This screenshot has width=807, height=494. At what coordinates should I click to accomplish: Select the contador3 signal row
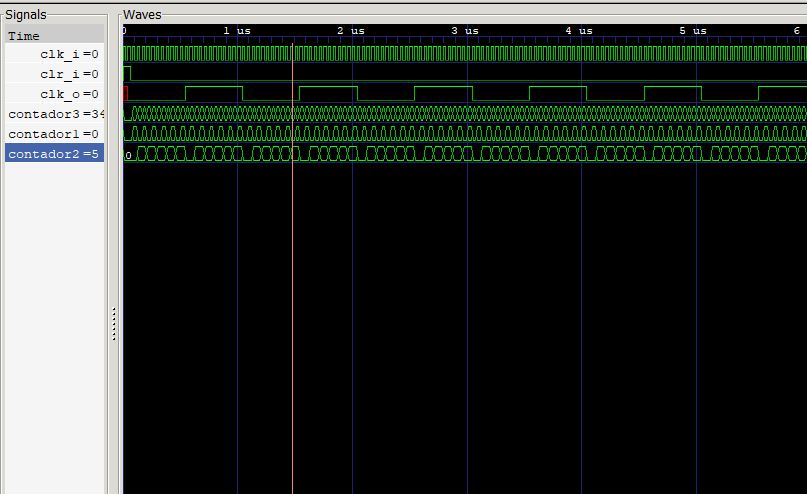tap(55, 114)
